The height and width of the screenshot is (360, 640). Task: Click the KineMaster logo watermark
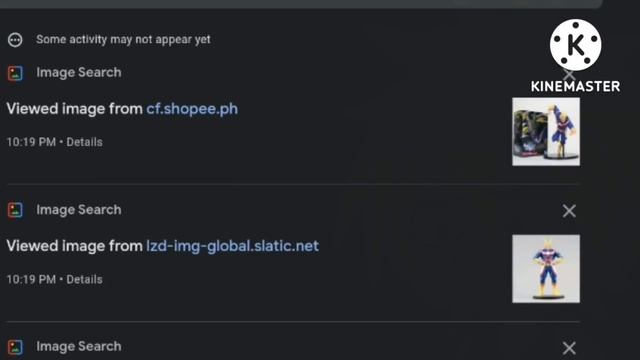(x=576, y=56)
